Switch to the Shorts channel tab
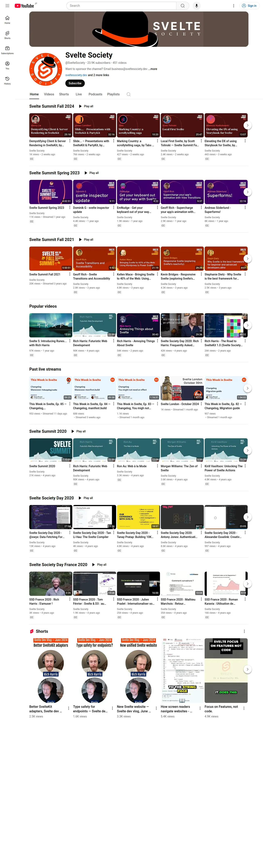The image size is (263, 868). pos(64,94)
